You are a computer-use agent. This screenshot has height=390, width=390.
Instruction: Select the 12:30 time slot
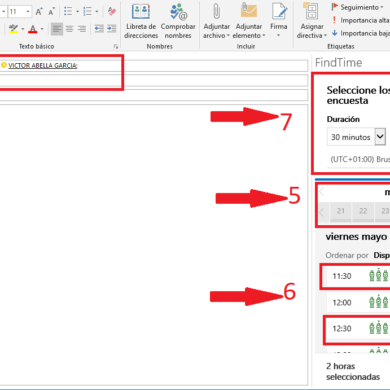pos(357,329)
